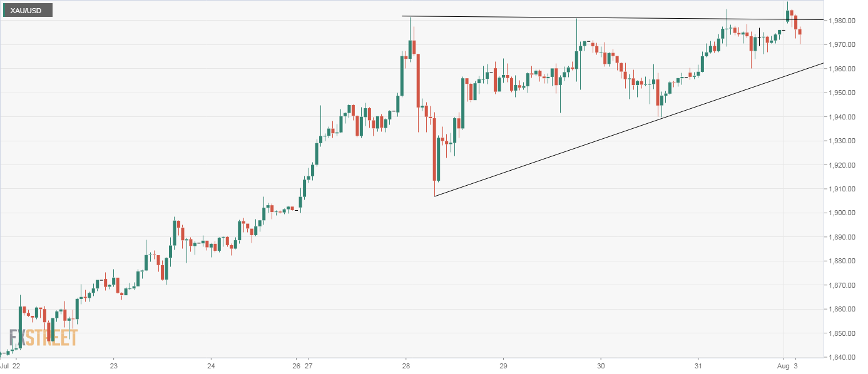Select date label 28 on time axis
The height and width of the screenshot is (374, 868).
(x=406, y=365)
